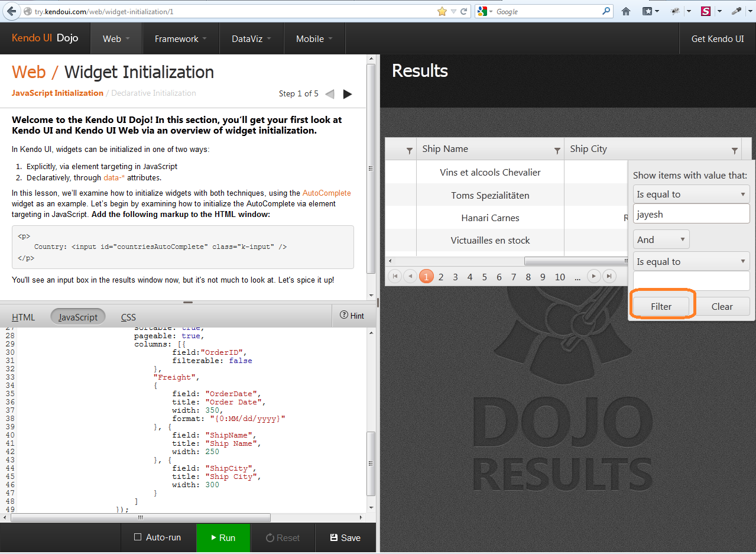
Task: Click the Filter button
Action: tap(661, 306)
